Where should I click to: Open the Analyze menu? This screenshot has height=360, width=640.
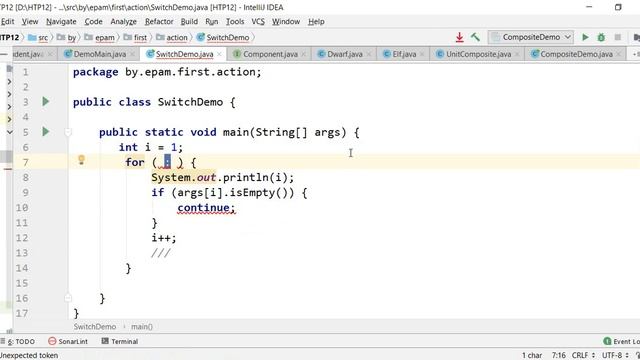[123, 22]
